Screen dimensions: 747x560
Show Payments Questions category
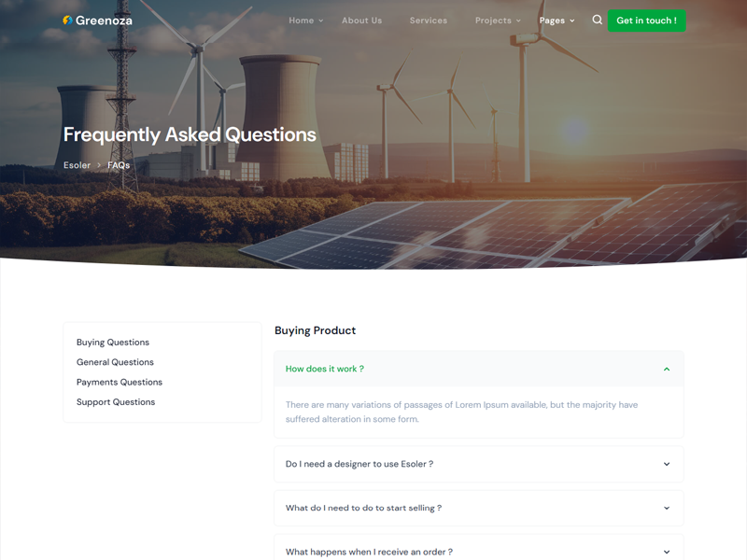120,382
